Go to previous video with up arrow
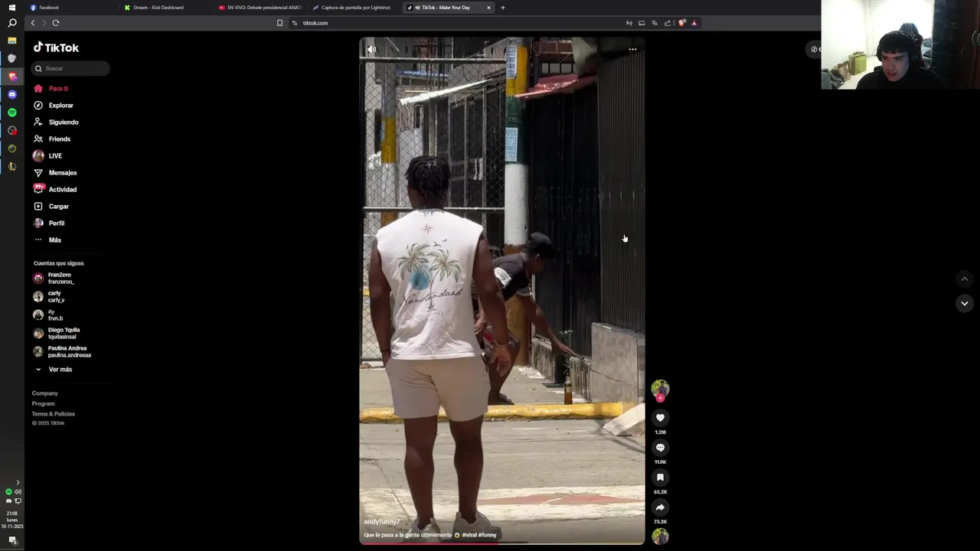The image size is (980, 551). pos(965,279)
